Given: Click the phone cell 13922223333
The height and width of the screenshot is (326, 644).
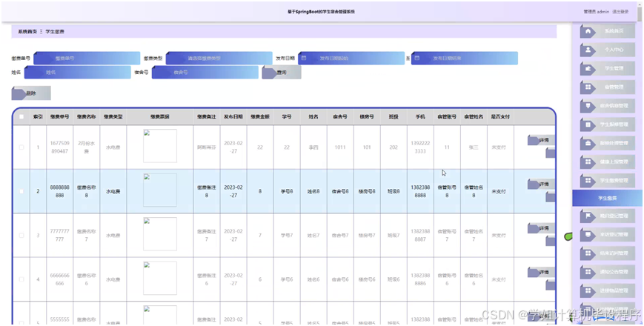Looking at the screenshot, I should tap(420, 147).
